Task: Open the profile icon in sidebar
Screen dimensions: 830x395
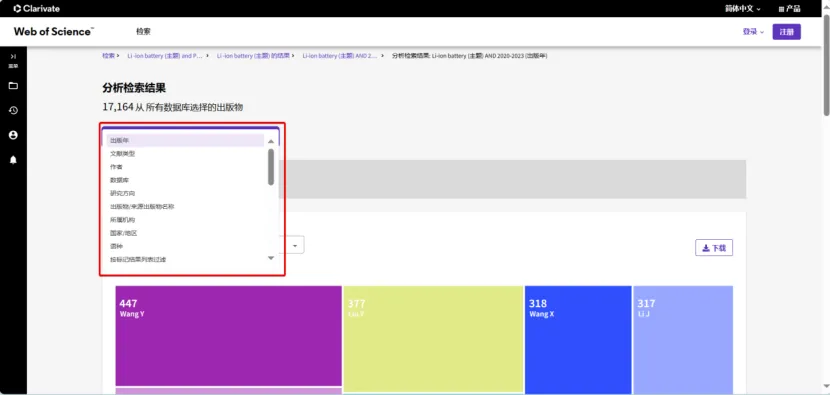Action: 13,135
